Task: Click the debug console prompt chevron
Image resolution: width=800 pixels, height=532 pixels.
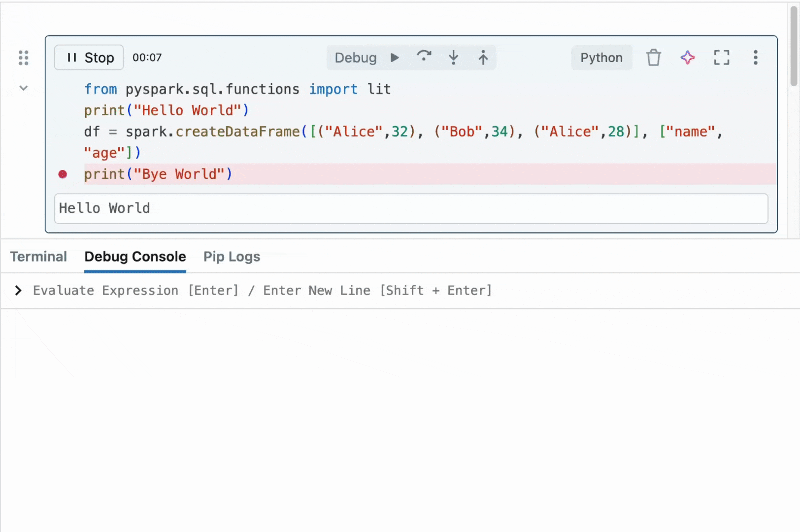Action: point(18,291)
